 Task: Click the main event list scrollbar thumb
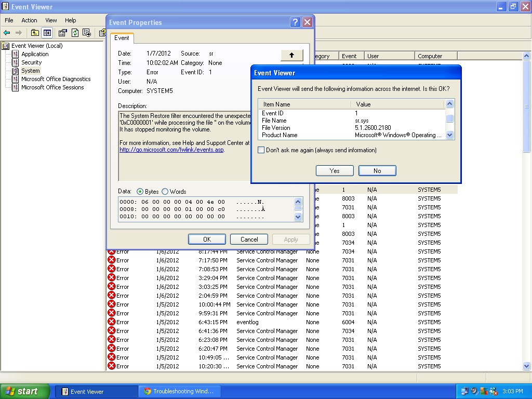click(x=527, y=106)
